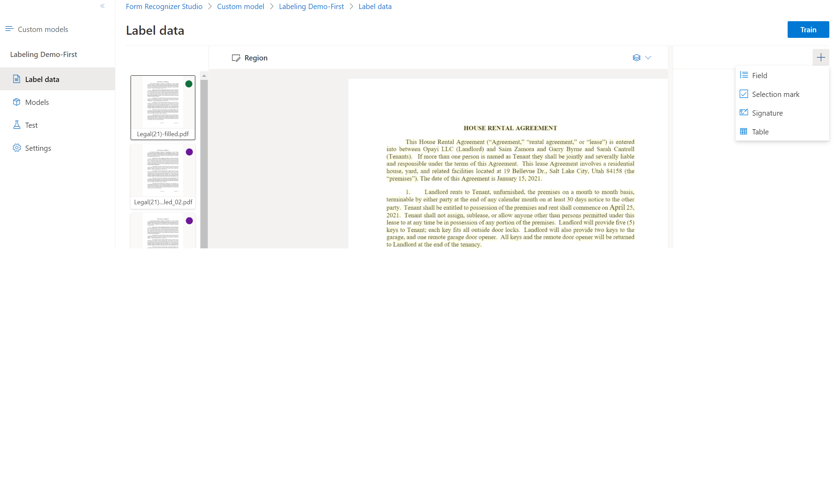
Task: Click the Signature field icon
Action: [x=745, y=113]
